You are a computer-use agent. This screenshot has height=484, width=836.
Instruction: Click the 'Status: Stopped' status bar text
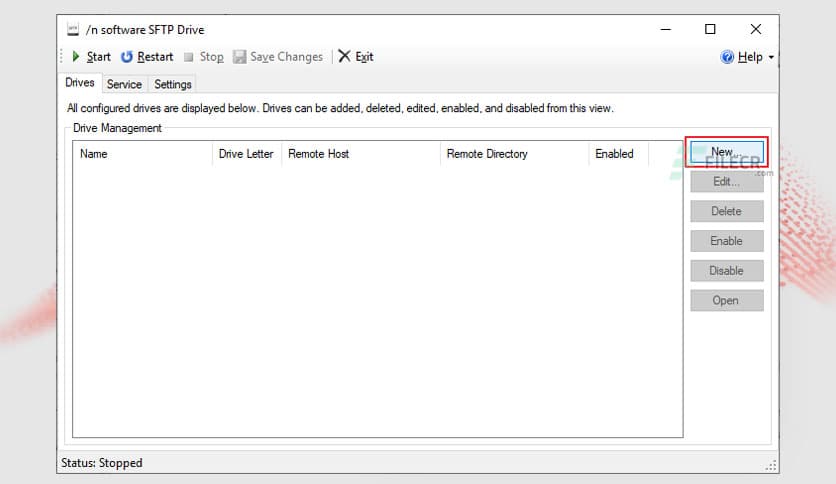(x=102, y=463)
